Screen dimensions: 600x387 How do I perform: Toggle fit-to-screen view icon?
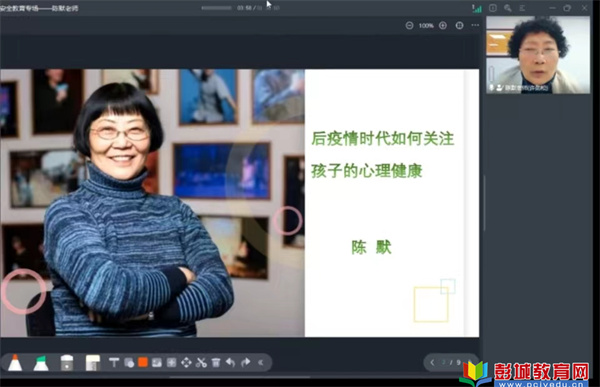(x=460, y=26)
